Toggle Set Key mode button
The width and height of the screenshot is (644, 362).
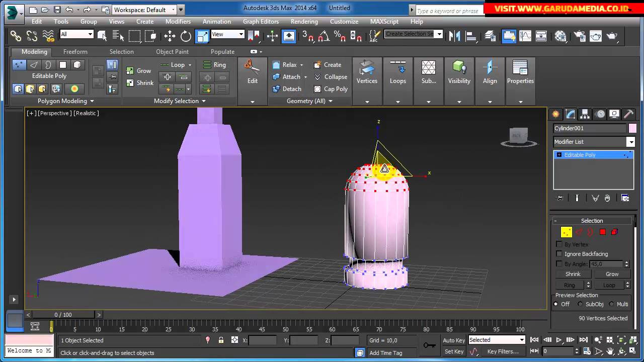click(454, 351)
